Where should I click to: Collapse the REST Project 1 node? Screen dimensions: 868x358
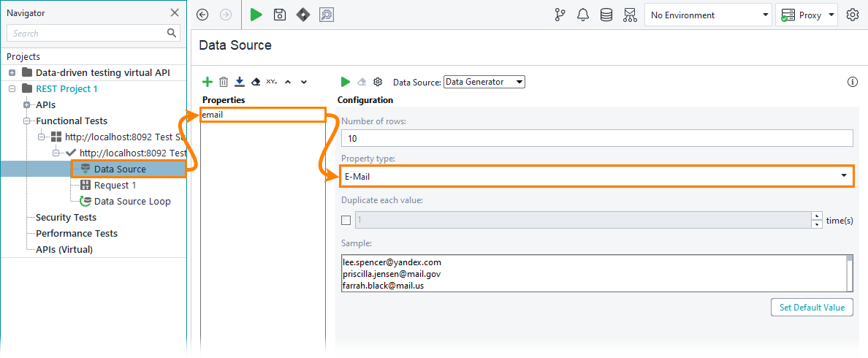(x=12, y=88)
